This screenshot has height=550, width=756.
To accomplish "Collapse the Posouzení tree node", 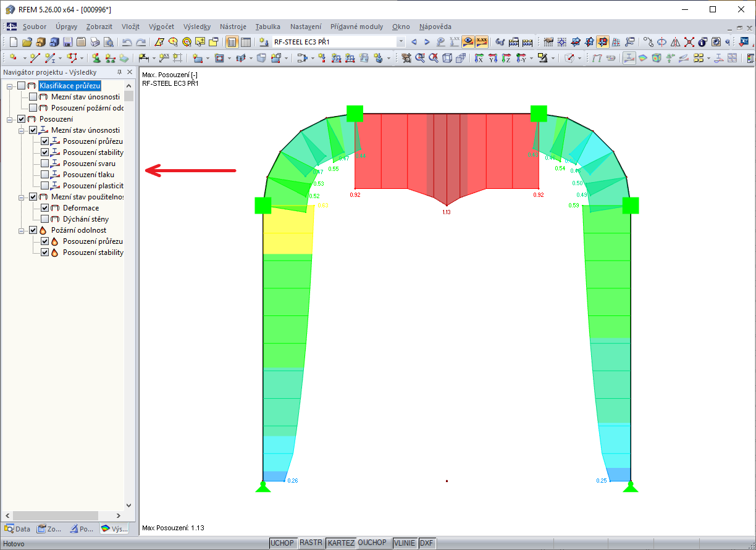I will coord(10,119).
